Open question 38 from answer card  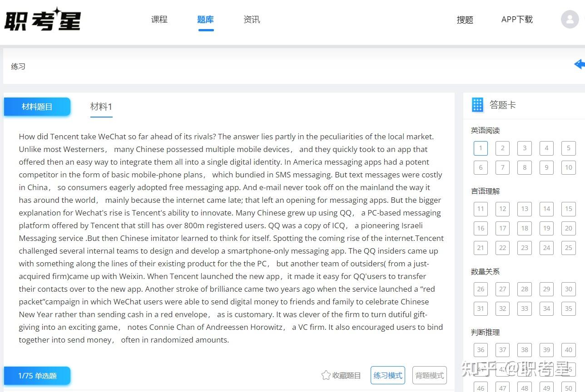(x=525, y=350)
